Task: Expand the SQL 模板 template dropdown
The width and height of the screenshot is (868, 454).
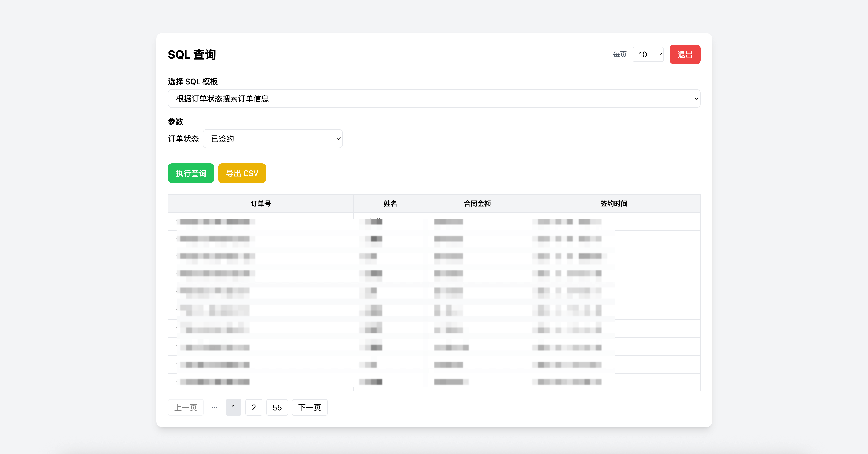Action: [434, 99]
